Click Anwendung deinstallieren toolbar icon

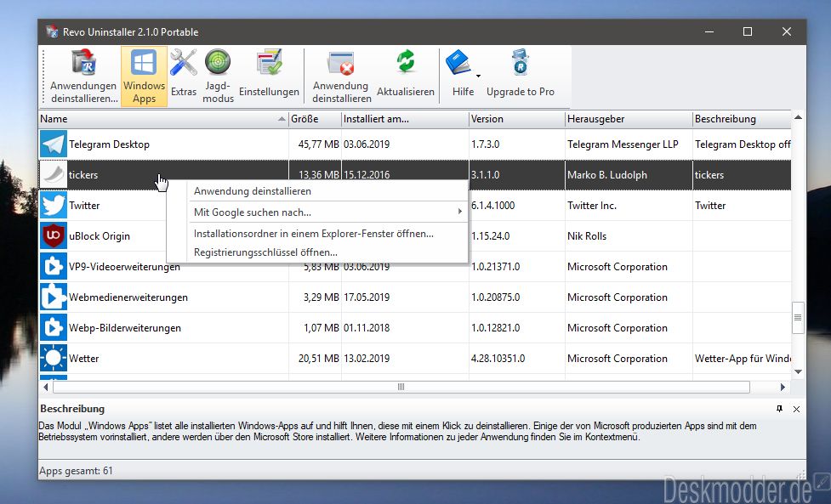[x=341, y=63]
